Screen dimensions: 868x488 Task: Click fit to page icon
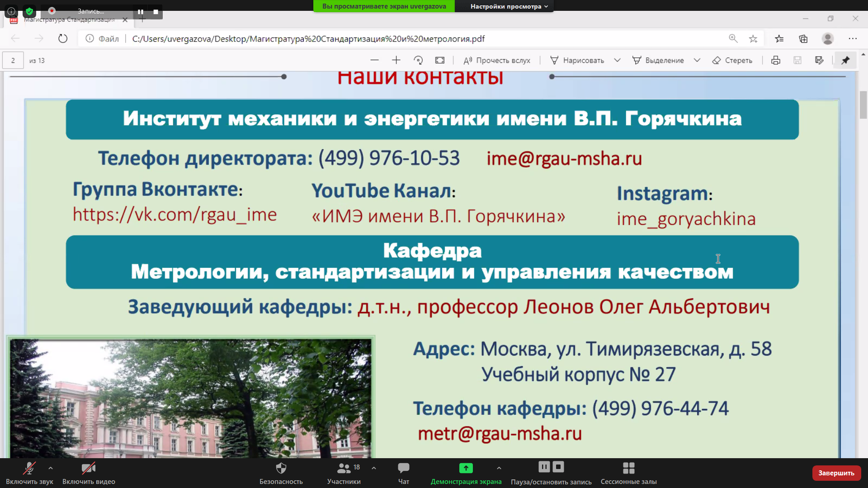point(440,60)
